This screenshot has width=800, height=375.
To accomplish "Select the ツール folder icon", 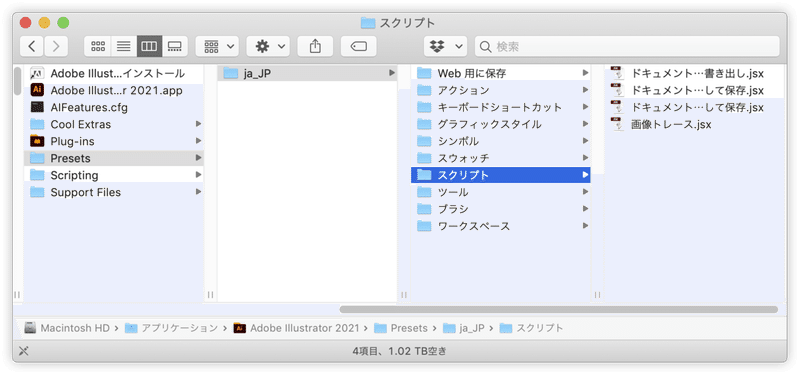I will click(424, 192).
